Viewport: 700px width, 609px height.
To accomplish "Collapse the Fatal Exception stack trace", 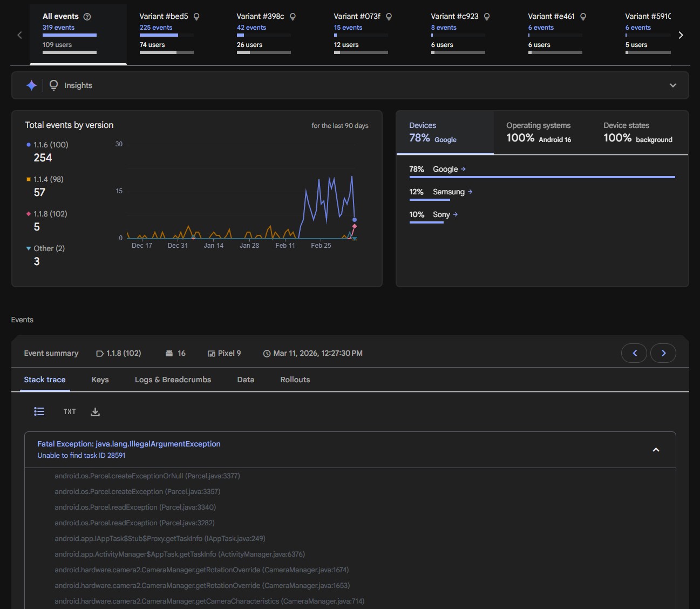I will pos(656,450).
